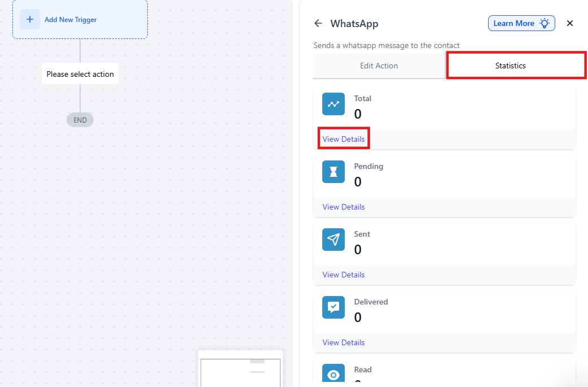Click the Total label text
Image resolution: width=588 pixels, height=387 pixels.
point(363,98)
